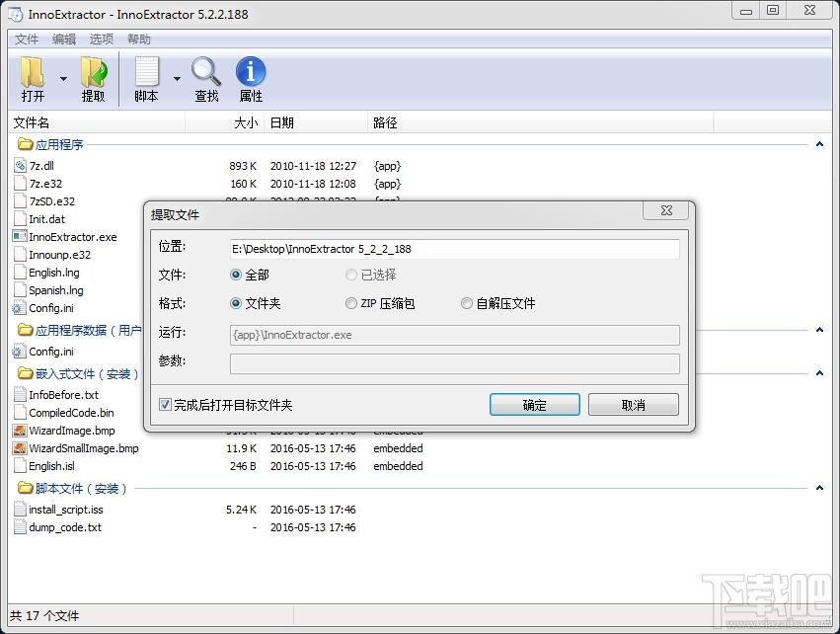Click the 嵌入式文件（安装）group header
This screenshot has height=634, width=840.
87,373
